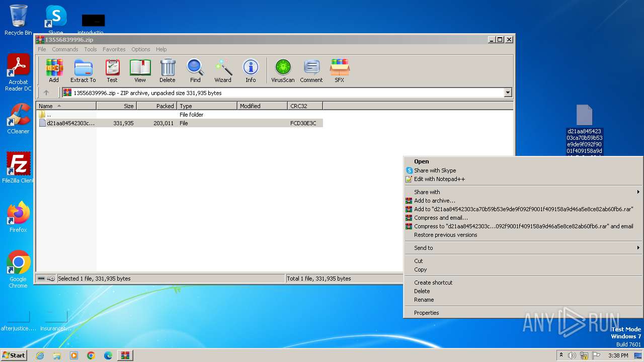Select Add to archive... entry
The width and height of the screenshot is (644, 362).
pyautogui.click(x=523, y=201)
